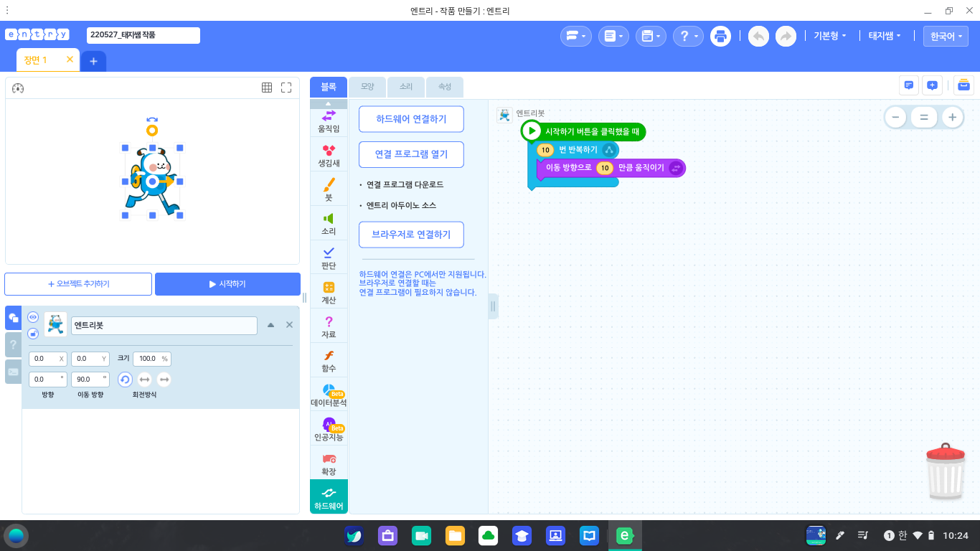Switch to the 모양 tab
Screen dimensions: 980x551
pos(367,87)
